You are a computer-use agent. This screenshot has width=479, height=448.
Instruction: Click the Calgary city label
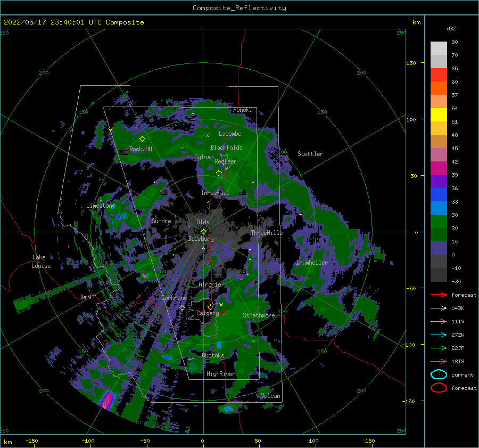208,313
